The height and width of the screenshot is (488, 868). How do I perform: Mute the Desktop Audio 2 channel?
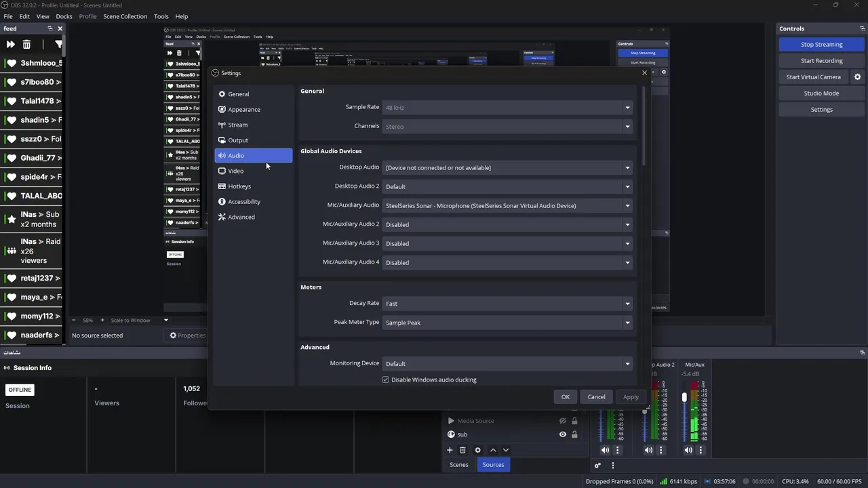coord(648,450)
